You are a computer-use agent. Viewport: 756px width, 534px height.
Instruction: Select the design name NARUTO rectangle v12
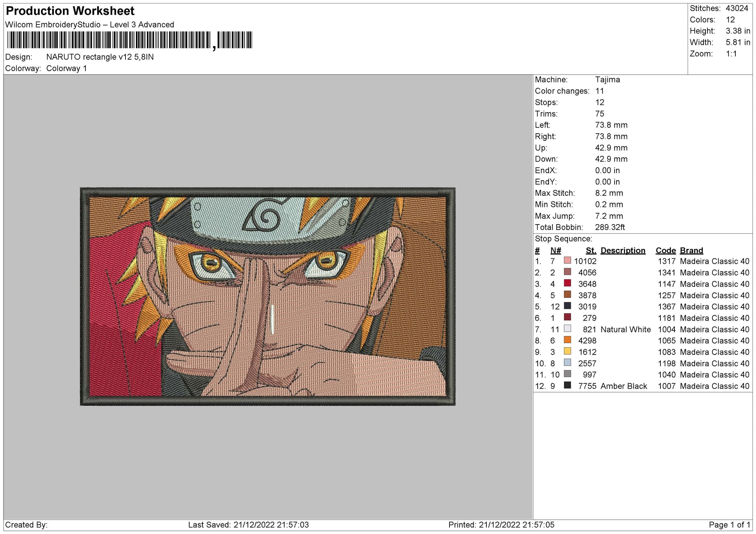tap(99, 56)
